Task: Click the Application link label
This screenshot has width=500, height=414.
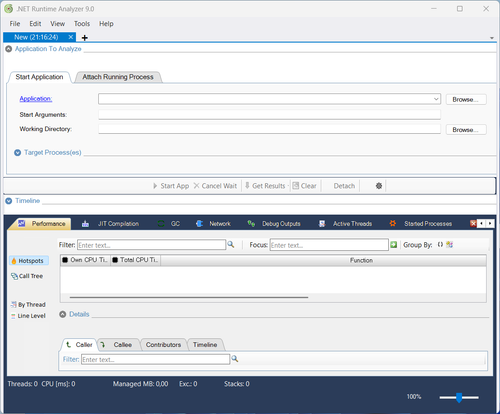Action: click(x=36, y=99)
